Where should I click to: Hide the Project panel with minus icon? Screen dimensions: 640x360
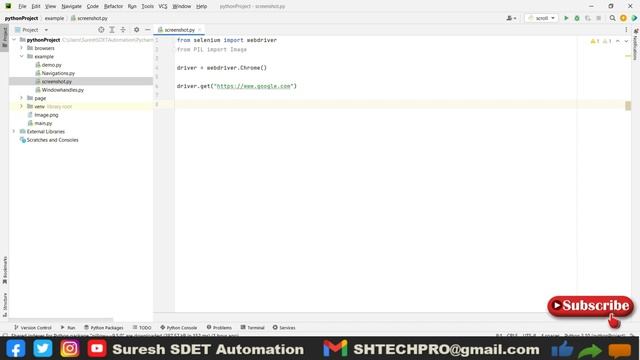[148, 30]
